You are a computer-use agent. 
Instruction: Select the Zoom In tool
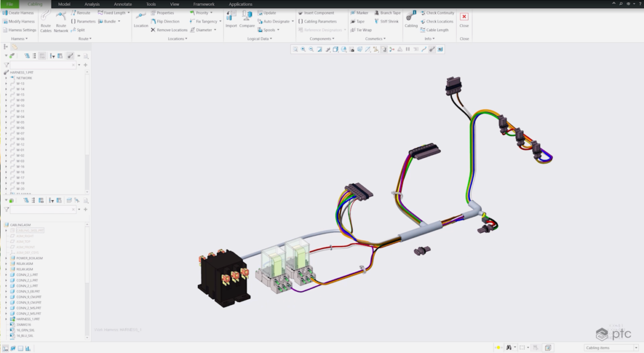[302, 49]
